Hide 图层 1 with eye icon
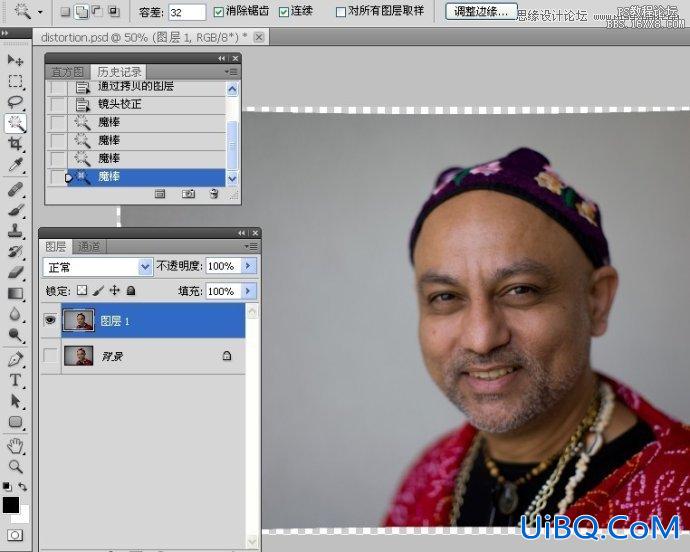This screenshot has height=552, width=690. pos(50,320)
